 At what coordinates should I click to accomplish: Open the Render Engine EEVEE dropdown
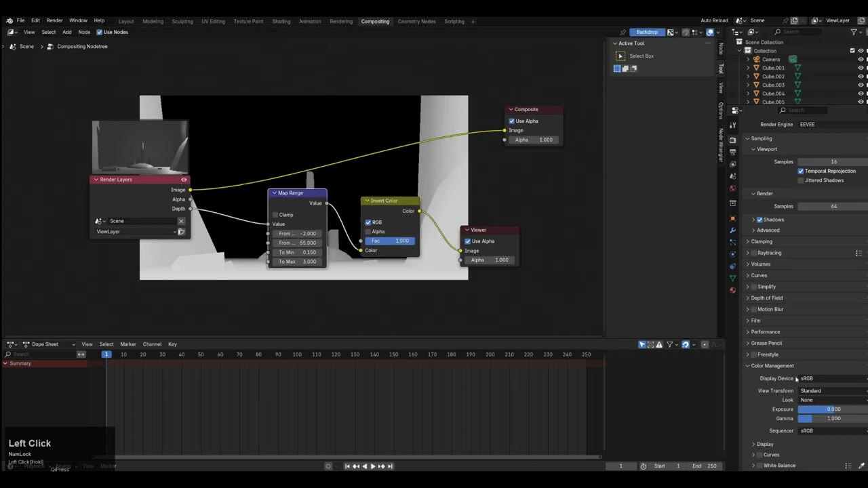point(832,125)
